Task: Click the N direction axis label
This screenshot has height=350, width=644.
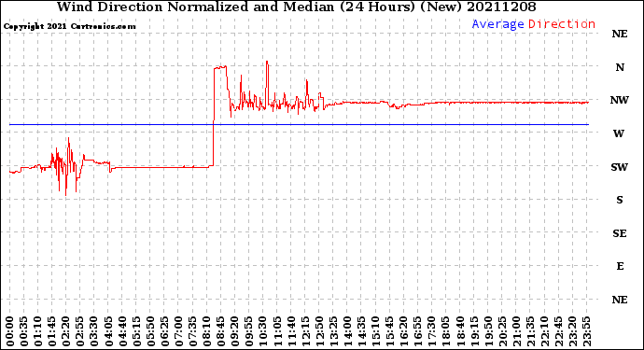Action: 620,67
